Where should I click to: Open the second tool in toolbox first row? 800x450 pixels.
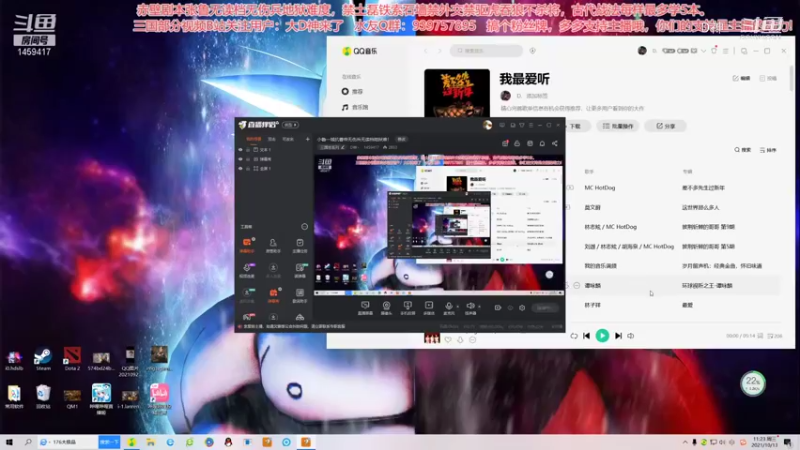pos(273,245)
